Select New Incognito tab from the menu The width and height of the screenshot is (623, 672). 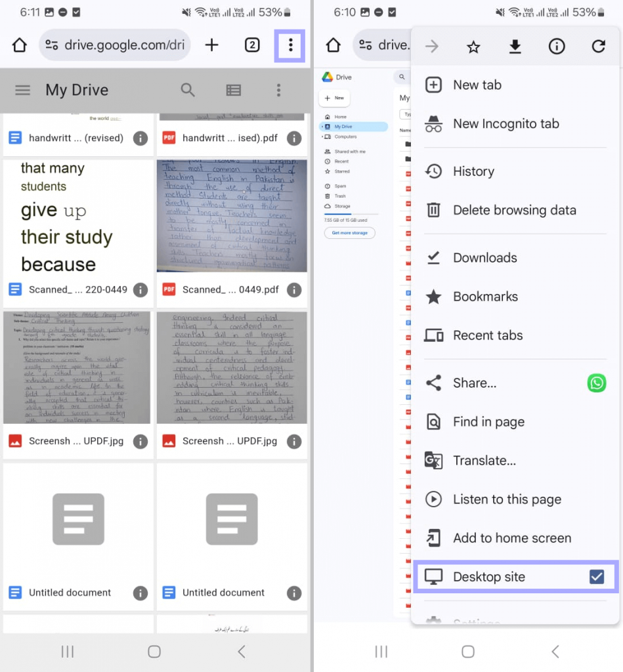[x=505, y=123]
